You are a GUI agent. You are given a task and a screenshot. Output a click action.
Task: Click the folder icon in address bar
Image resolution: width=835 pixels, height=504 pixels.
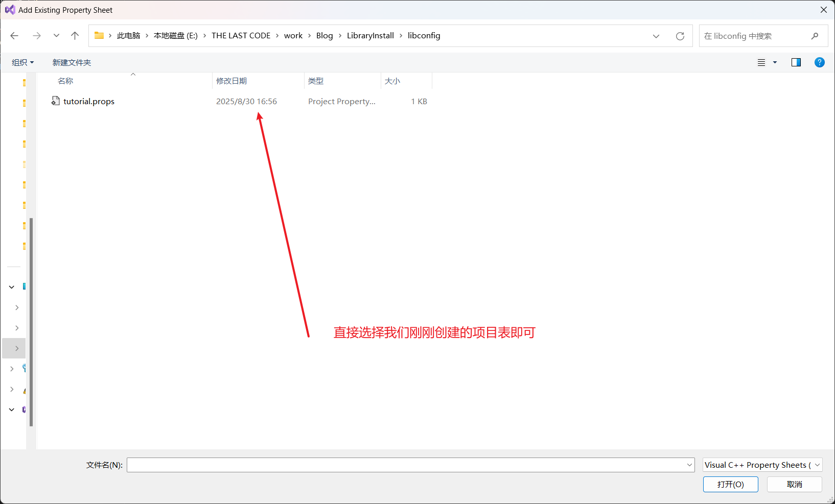tap(99, 36)
